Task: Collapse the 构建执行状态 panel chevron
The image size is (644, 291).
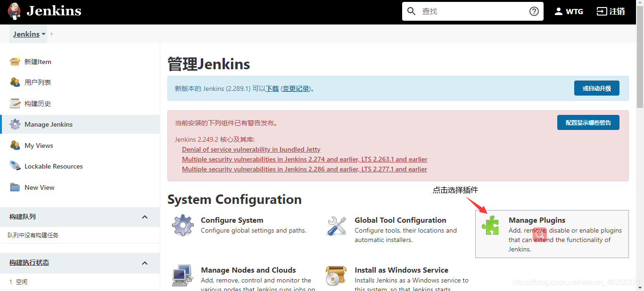Action: tap(145, 263)
